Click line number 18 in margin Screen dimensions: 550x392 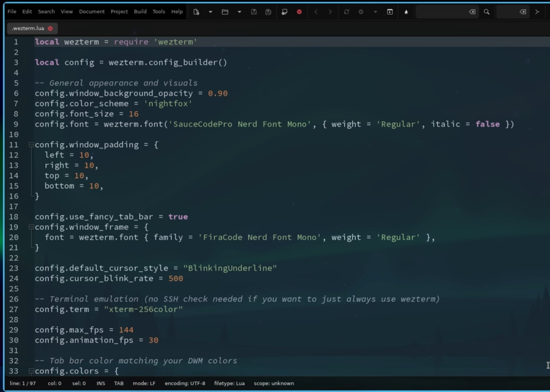click(x=14, y=217)
